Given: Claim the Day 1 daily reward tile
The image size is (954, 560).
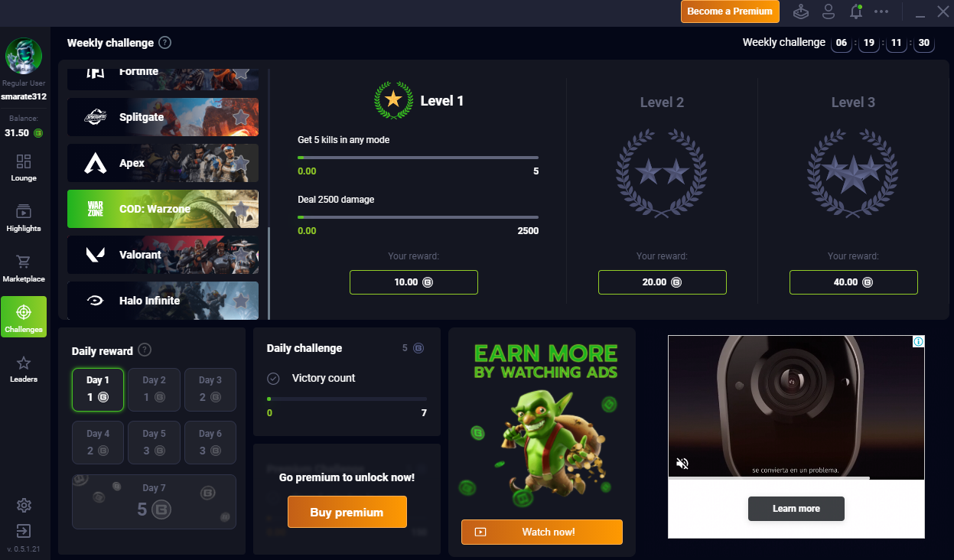Looking at the screenshot, I should (x=98, y=389).
